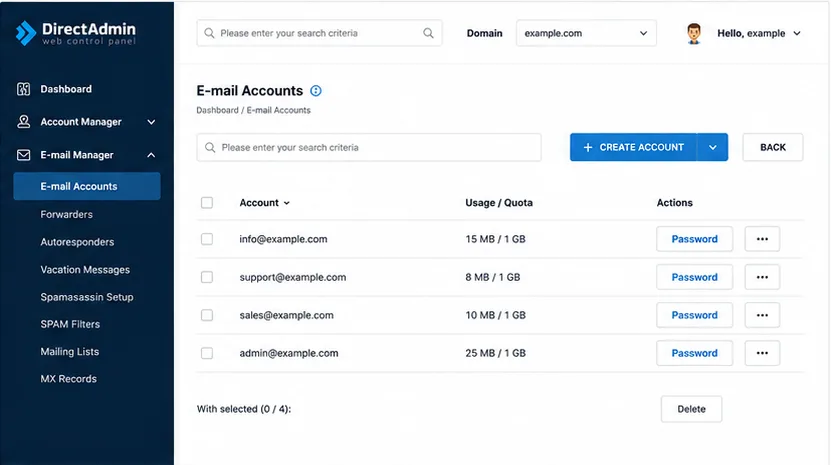Open more actions for info@example.com

pyautogui.click(x=762, y=239)
